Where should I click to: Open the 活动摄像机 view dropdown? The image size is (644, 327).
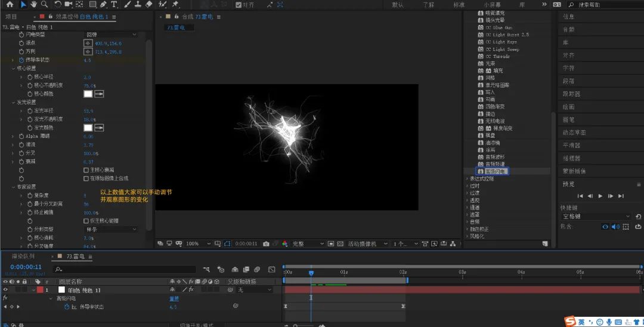[x=367, y=243]
